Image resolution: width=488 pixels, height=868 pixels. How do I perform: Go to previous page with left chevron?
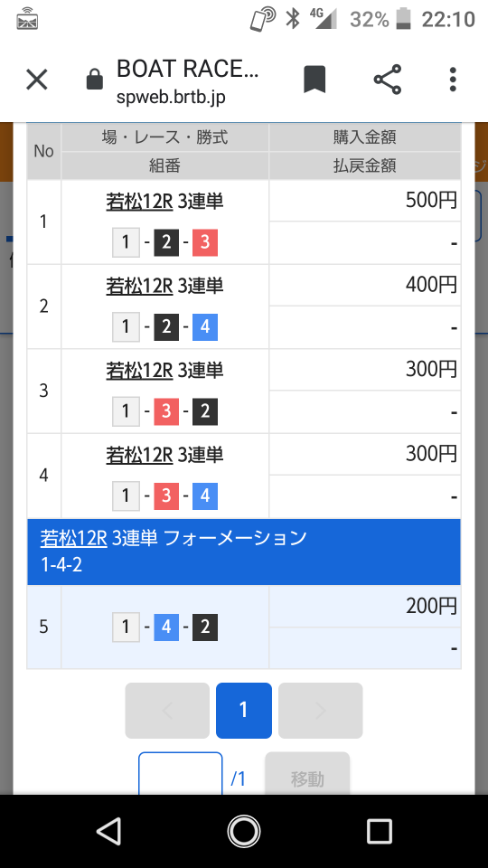coord(167,711)
